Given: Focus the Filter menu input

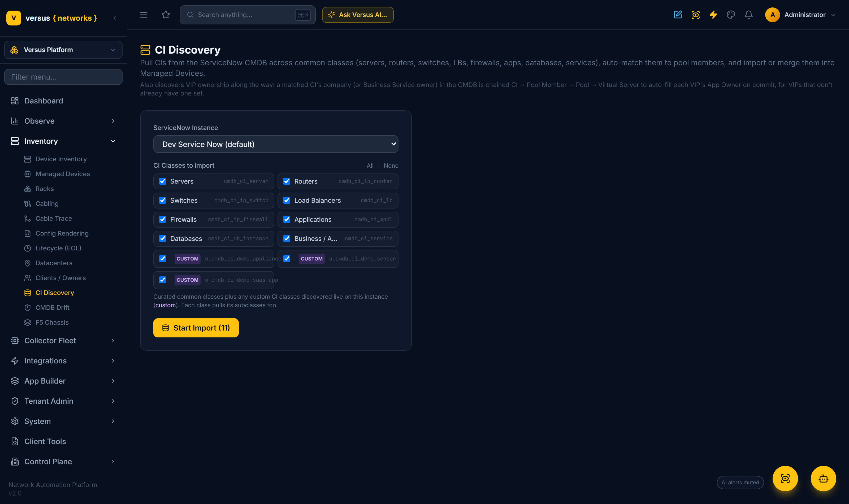Looking at the screenshot, I should click(63, 77).
